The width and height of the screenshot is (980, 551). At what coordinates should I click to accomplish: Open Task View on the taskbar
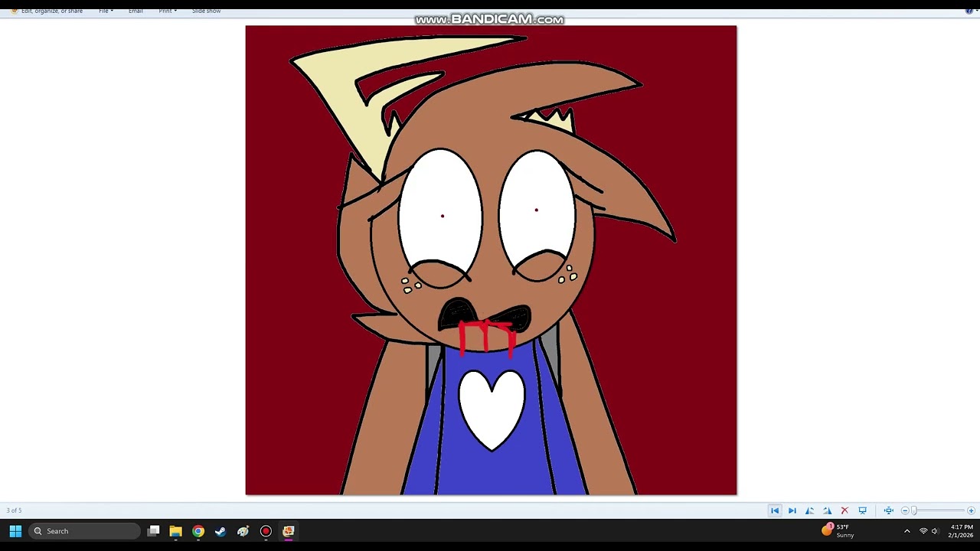(154, 531)
